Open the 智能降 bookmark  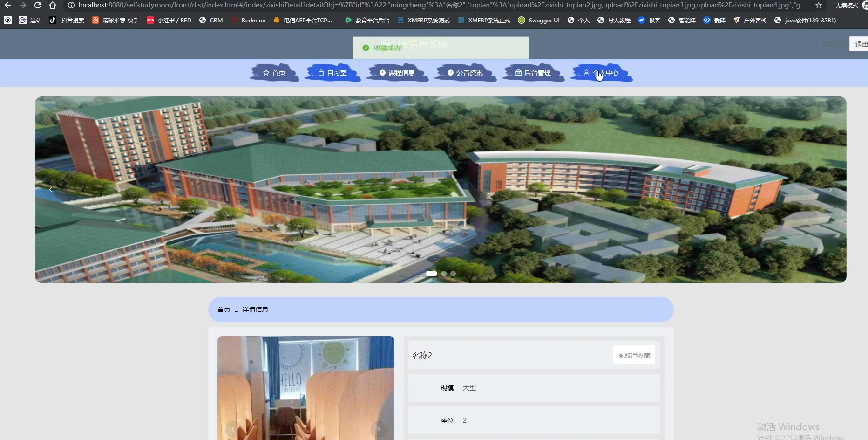682,20
